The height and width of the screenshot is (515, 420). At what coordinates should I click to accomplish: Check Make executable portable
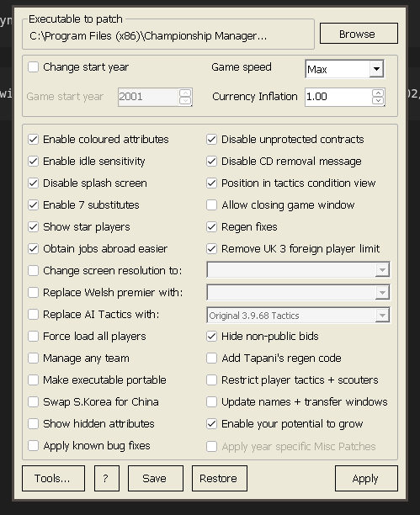[33, 380]
